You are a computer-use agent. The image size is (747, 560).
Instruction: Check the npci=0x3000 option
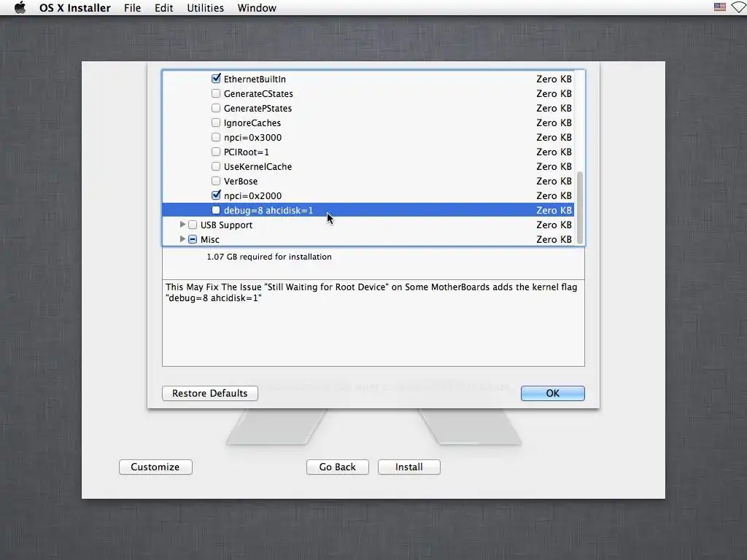coord(216,137)
